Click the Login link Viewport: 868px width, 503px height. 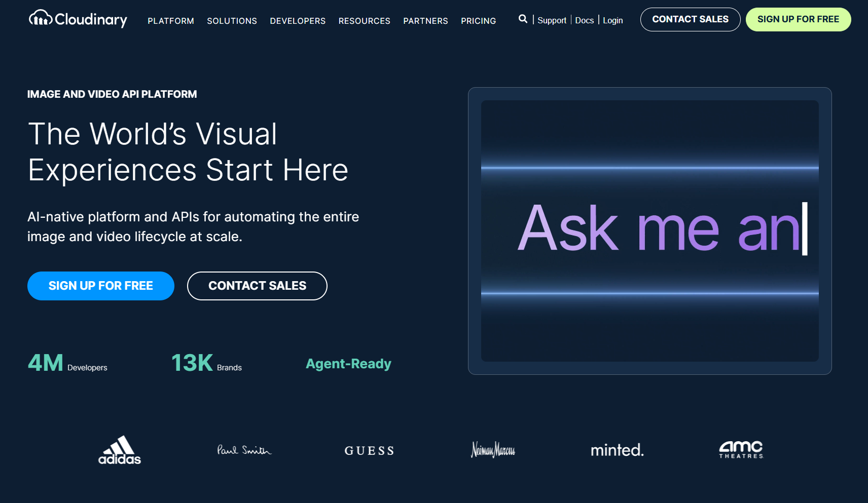point(612,20)
